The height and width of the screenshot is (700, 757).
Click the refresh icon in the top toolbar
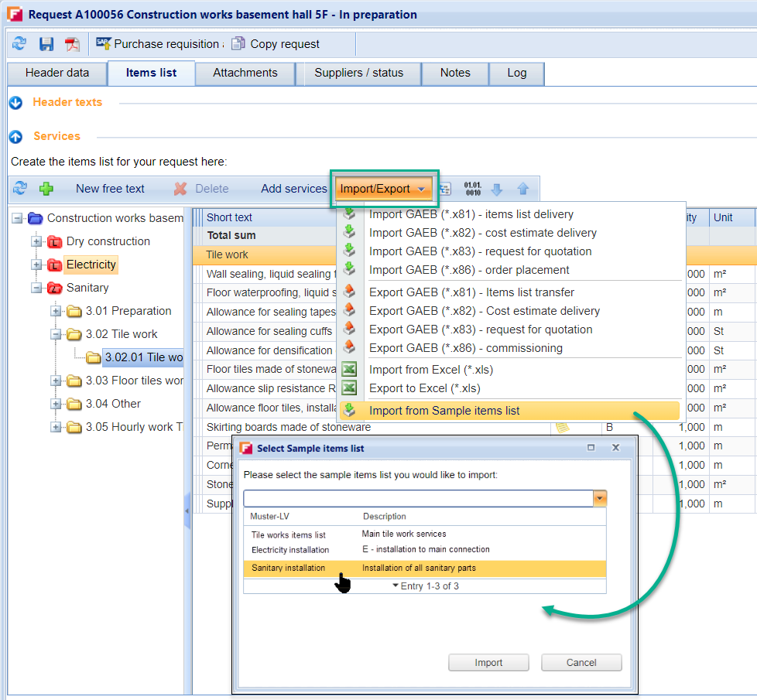pyautogui.click(x=19, y=44)
